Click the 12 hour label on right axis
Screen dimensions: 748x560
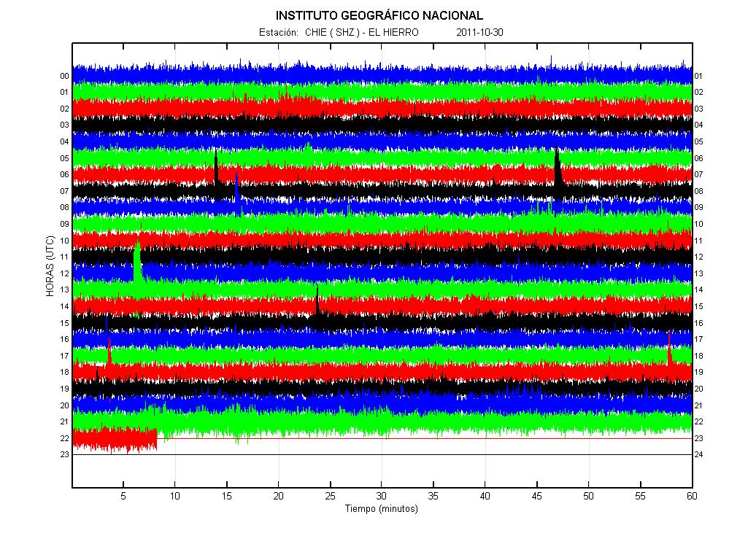pos(698,257)
